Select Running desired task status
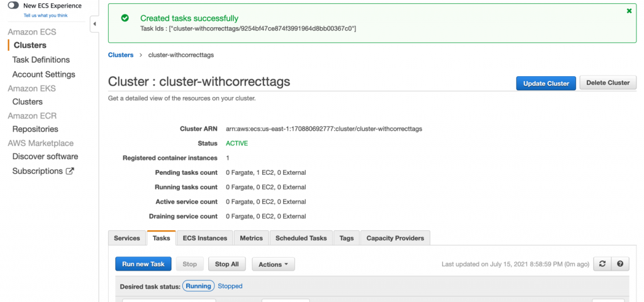Viewport: 644px width, 302px height. pyautogui.click(x=198, y=286)
